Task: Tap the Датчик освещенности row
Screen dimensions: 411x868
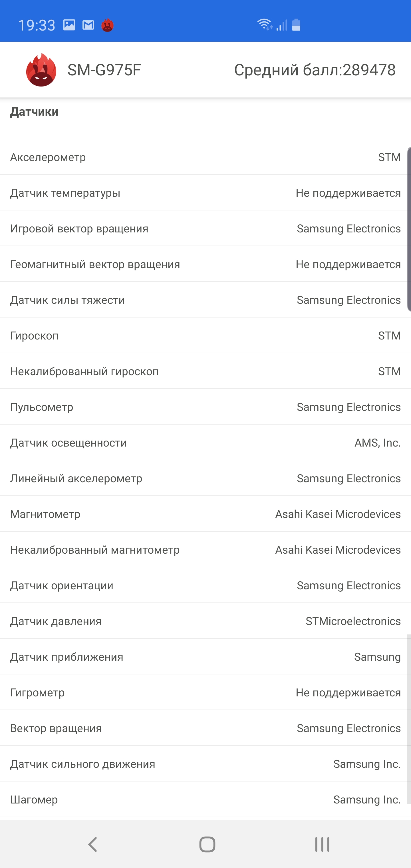Action: click(205, 443)
